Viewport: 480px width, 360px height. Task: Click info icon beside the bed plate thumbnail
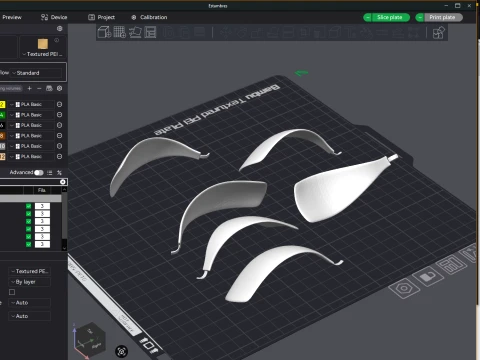pos(57,40)
